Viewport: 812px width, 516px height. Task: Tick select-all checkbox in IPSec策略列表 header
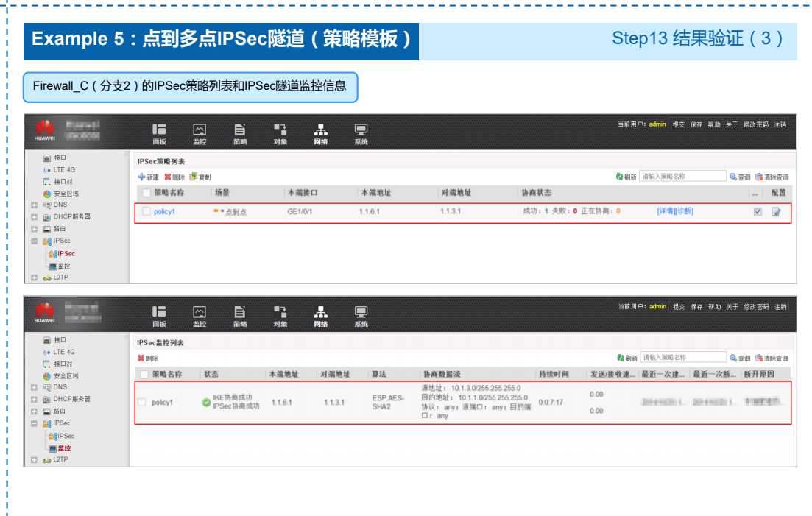[x=146, y=193]
